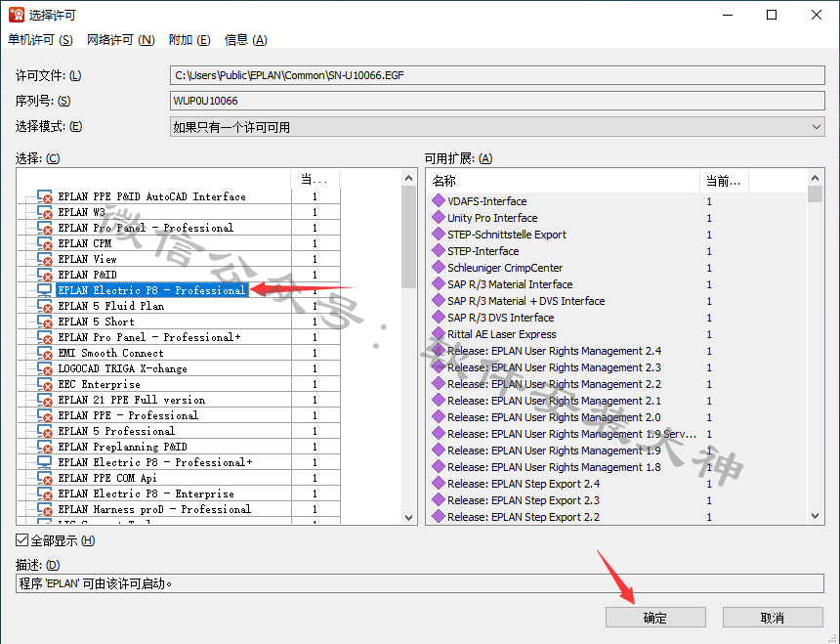Select EPLAN Electric P8 - Professional row

[151, 290]
